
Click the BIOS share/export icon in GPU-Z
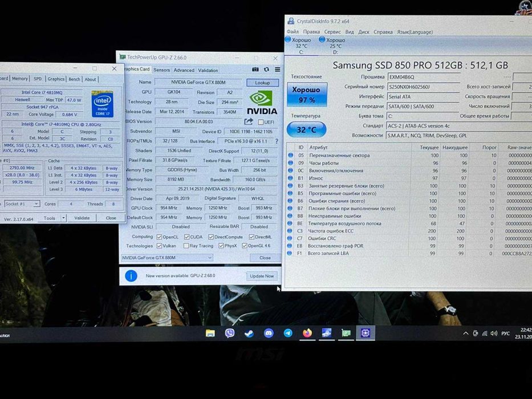point(249,121)
